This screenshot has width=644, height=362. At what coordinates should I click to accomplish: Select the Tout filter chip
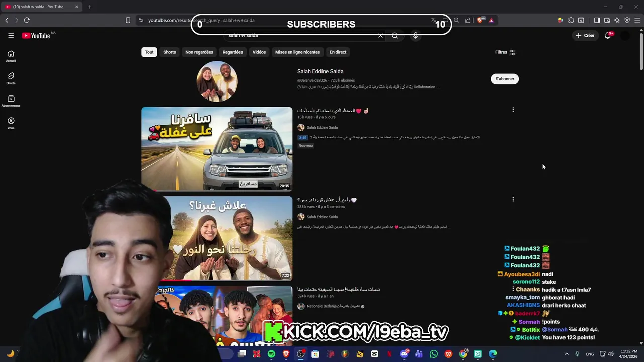pyautogui.click(x=149, y=52)
